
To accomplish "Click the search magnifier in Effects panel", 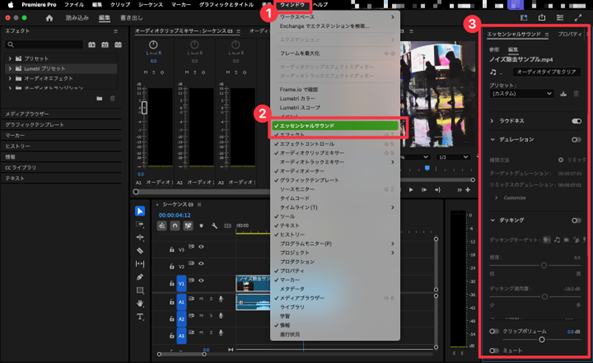I will click(11, 45).
